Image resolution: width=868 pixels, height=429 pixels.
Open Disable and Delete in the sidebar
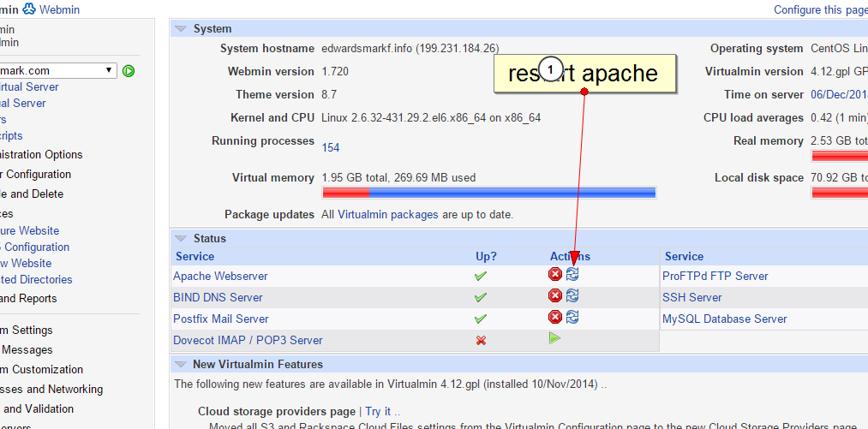point(32,194)
